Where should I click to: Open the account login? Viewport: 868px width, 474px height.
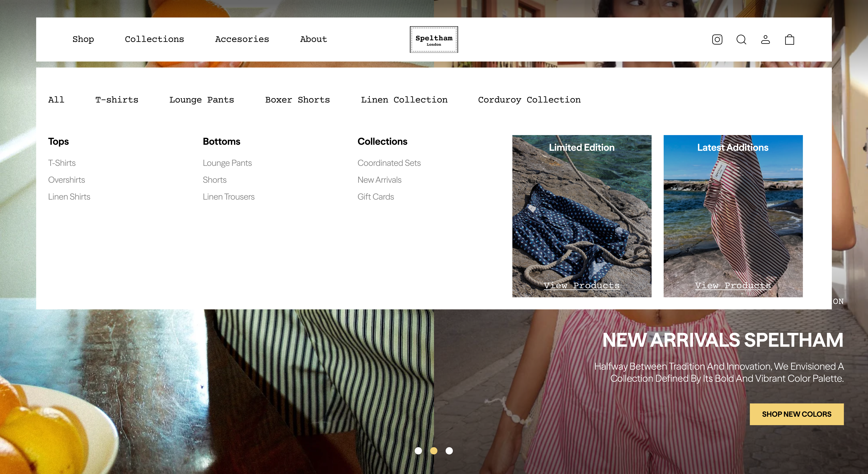766,39
